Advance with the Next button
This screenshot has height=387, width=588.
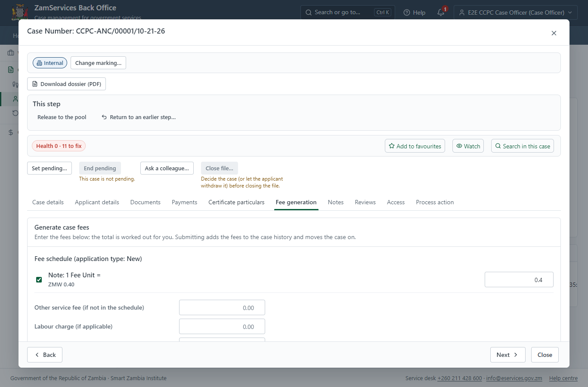pos(508,355)
